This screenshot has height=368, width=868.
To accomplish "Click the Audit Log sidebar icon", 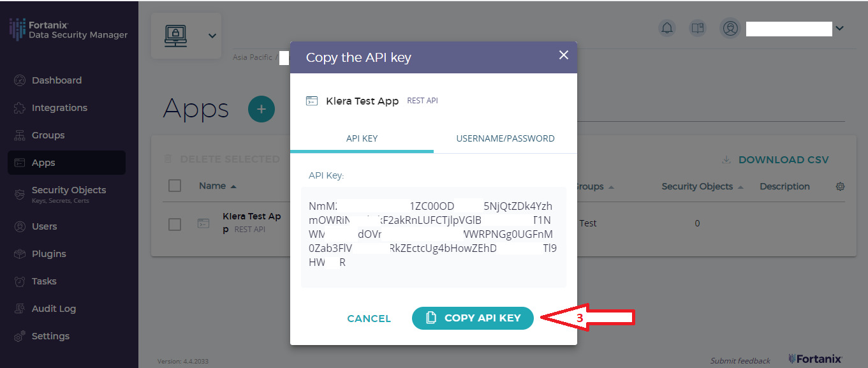I will pos(20,309).
